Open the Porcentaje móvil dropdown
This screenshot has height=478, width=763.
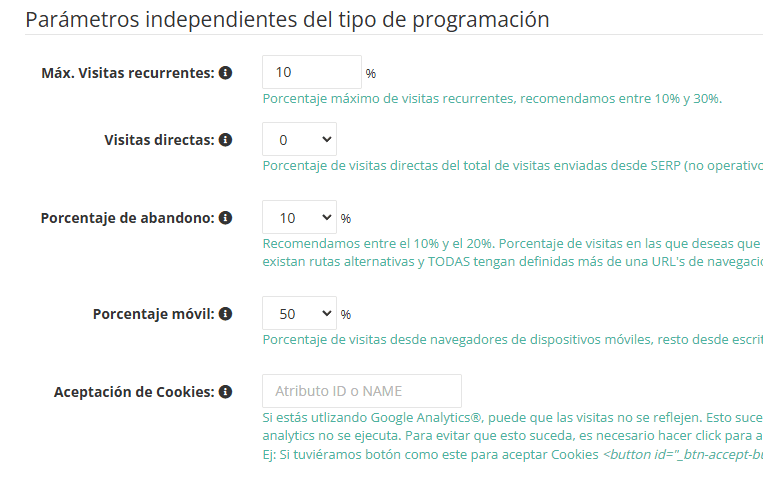pos(299,314)
